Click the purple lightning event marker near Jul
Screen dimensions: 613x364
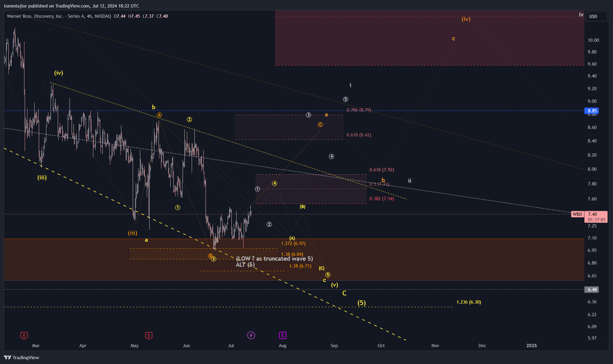click(251, 335)
